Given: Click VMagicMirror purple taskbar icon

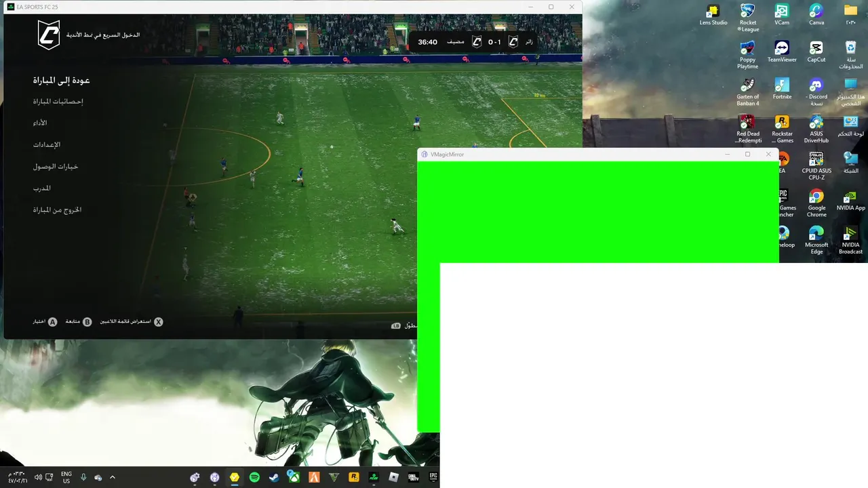Looking at the screenshot, I should coord(215,477).
